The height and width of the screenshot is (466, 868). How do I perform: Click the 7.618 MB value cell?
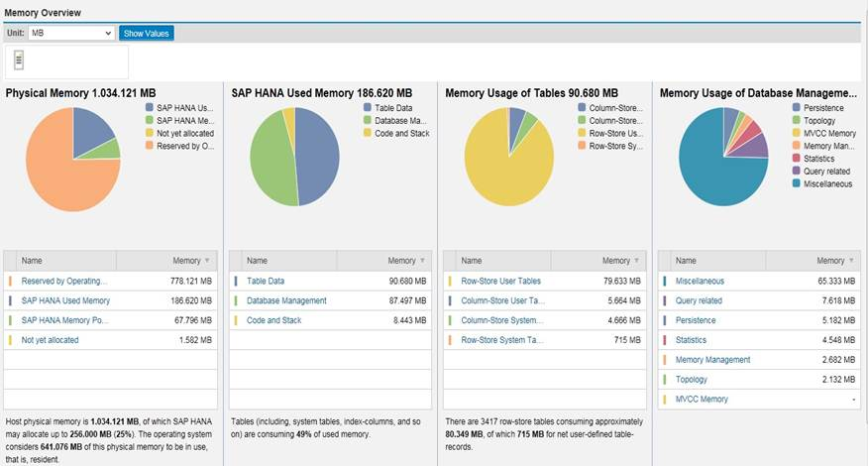pos(838,300)
